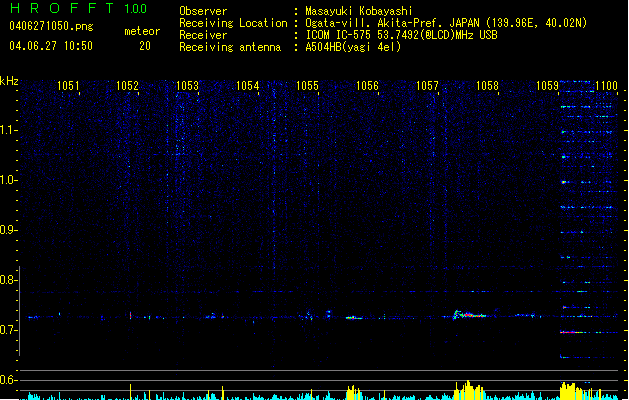
Task: Select observer name Masayuki Kobayashi
Action: (359, 11)
